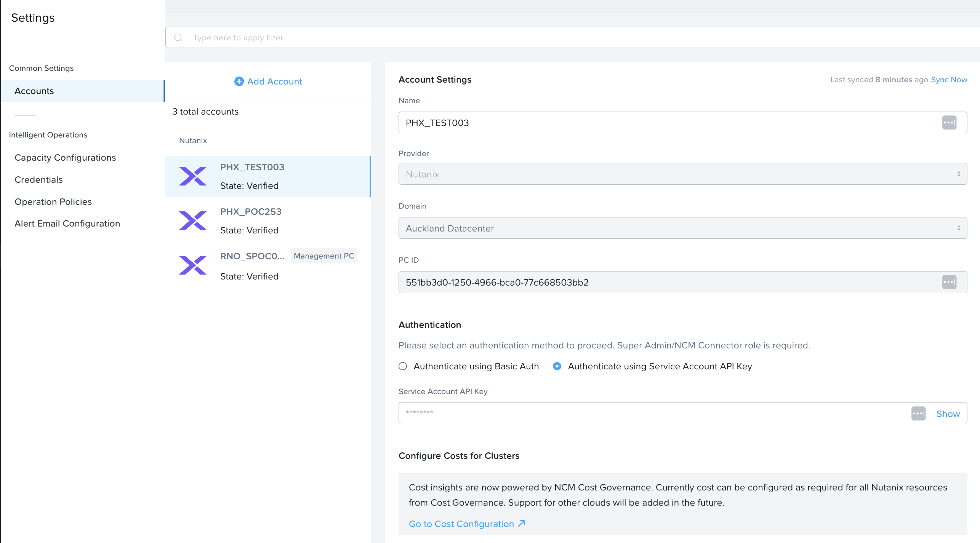Select the RNO_SPOC0... account row
The height and width of the screenshot is (543, 980).
pos(268,266)
